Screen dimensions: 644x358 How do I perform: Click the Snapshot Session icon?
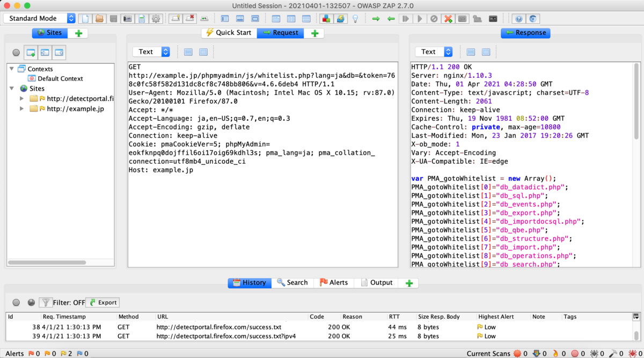128,19
